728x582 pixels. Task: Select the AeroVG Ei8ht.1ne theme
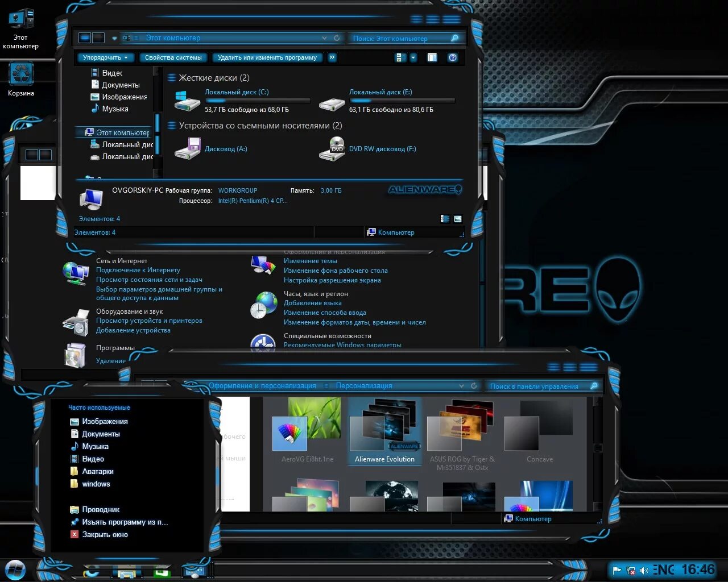[307, 431]
